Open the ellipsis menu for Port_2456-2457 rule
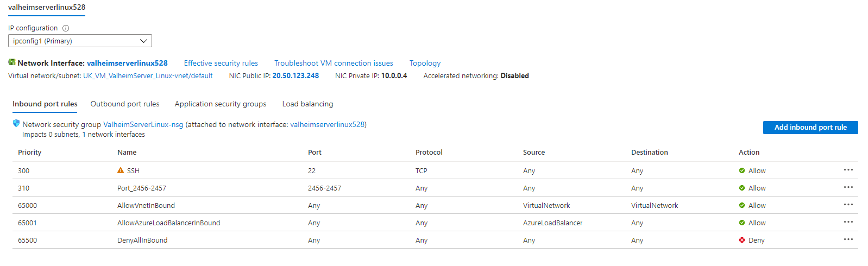The image size is (868, 266). (x=848, y=187)
